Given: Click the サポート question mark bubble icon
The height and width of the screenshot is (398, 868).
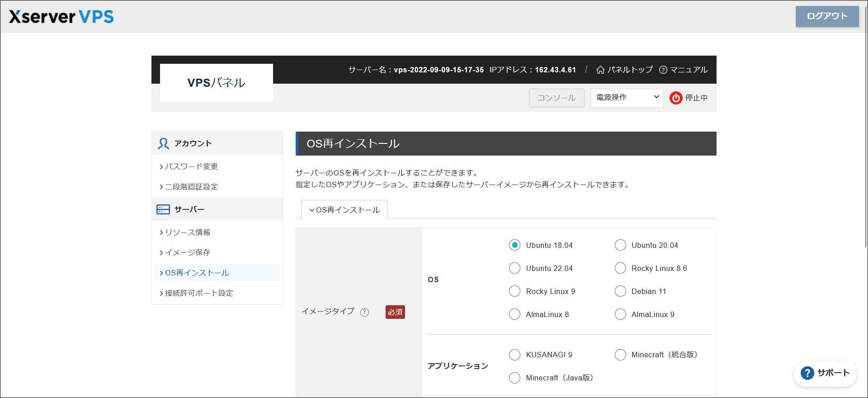Looking at the screenshot, I should click(807, 373).
